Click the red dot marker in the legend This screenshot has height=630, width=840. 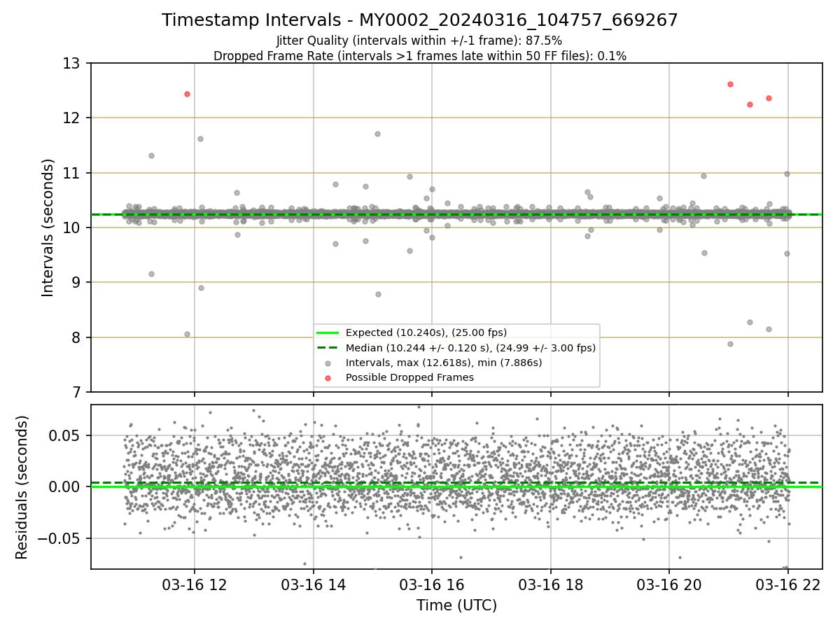coord(328,377)
